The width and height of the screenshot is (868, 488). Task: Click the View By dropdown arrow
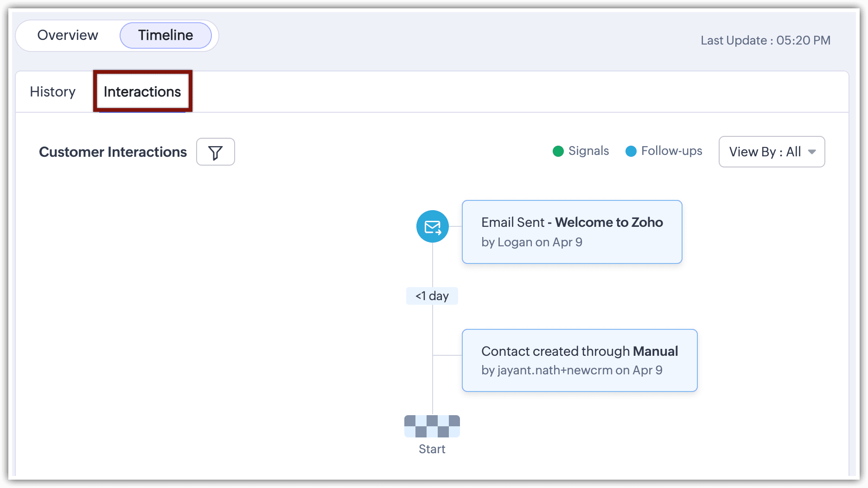(812, 152)
